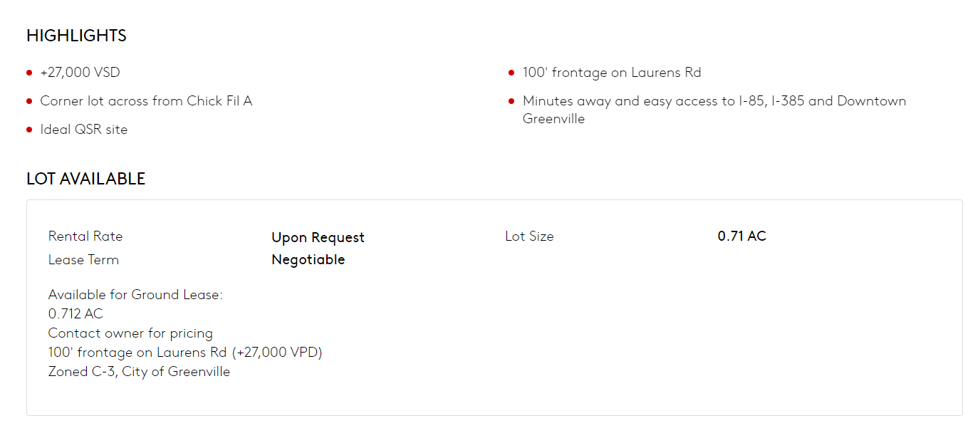Viewport: 980px width, 443px height.
Task: Click the red bullet beside 'Minutes away' text
Action: tap(511, 101)
